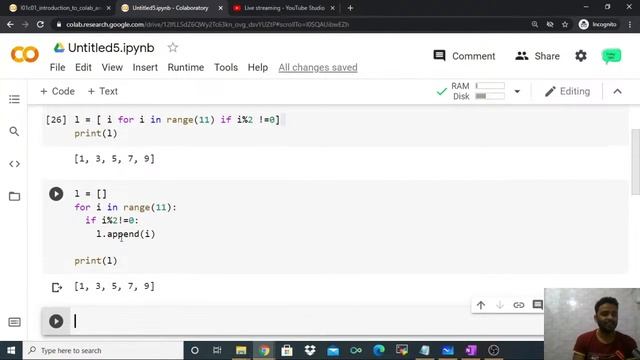Star the Untitled5.ipynb notebook
Image resolution: width=640 pixels, height=360 pixels.
pyautogui.click(x=173, y=48)
